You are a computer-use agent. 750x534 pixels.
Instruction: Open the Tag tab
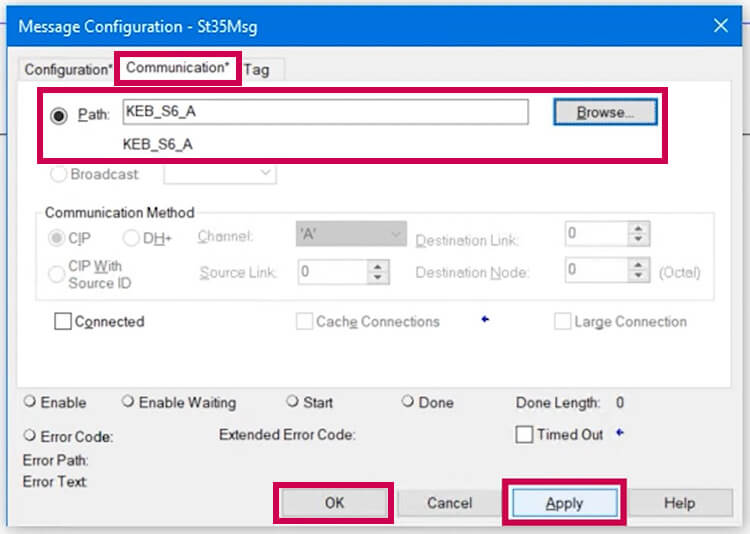pyautogui.click(x=257, y=70)
